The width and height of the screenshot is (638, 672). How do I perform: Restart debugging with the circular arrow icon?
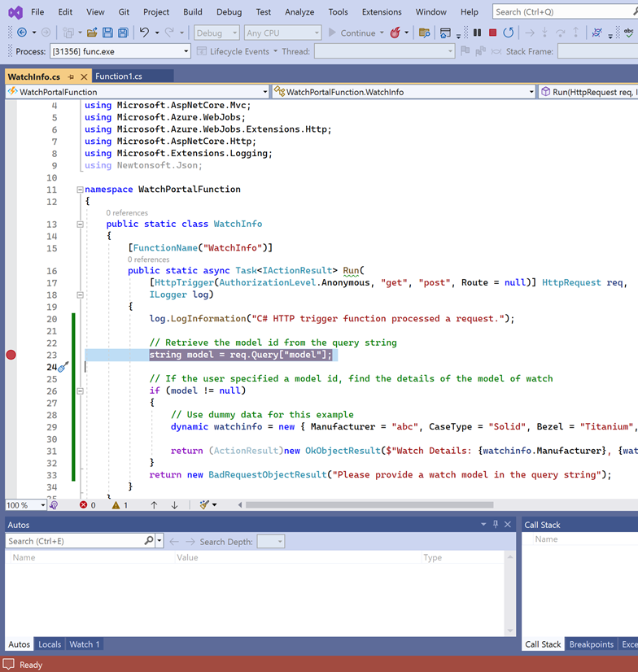(509, 33)
